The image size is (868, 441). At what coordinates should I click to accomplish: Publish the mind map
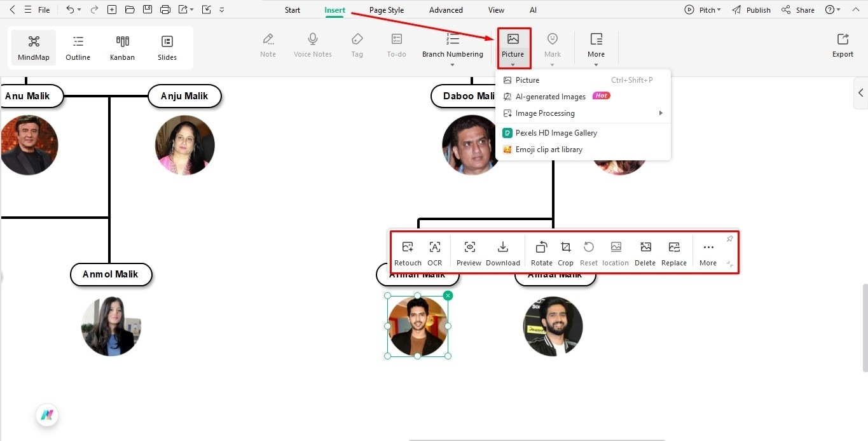tap(751, 9)
